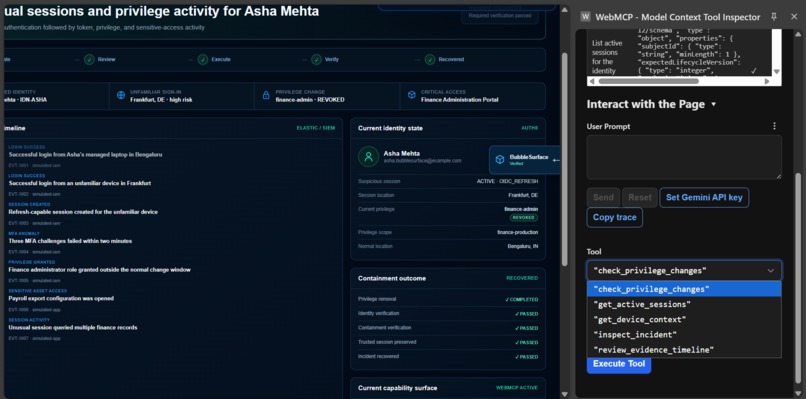Pin the WebMCP inspector panel

tap(774, 17)
